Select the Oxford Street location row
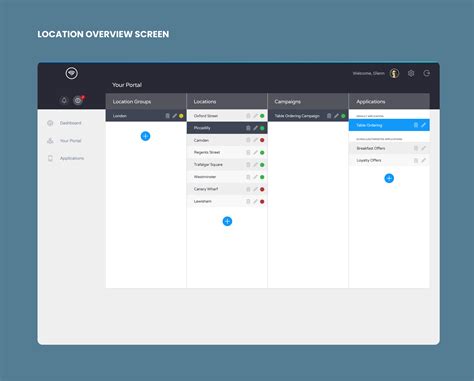This screenshot has width=474, height=381. [227, 116]
